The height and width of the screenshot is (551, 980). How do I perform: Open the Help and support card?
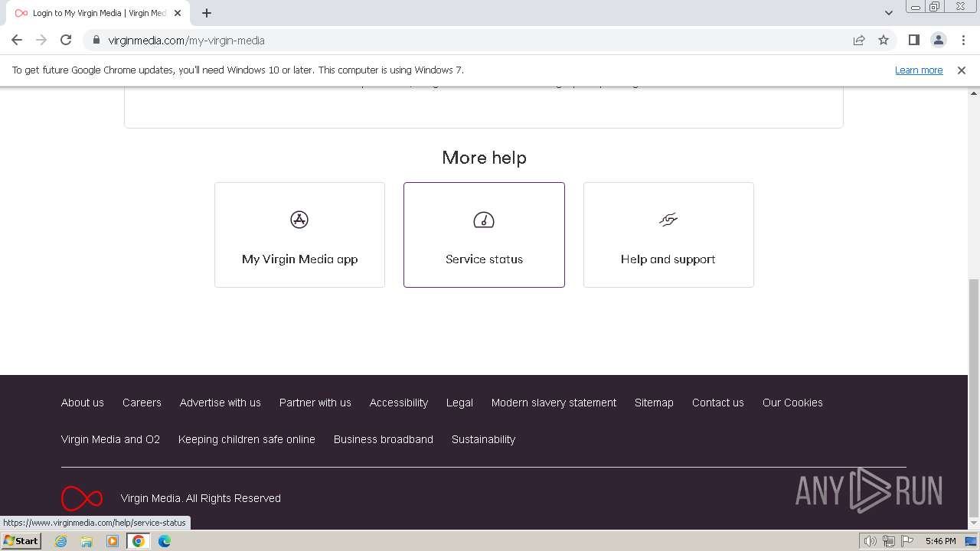click(x=668, y=235)
